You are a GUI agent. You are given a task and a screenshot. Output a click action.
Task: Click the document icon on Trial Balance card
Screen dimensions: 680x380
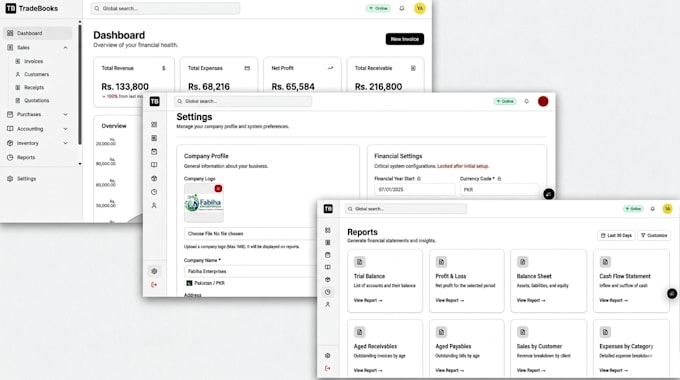tap(360, 262)
